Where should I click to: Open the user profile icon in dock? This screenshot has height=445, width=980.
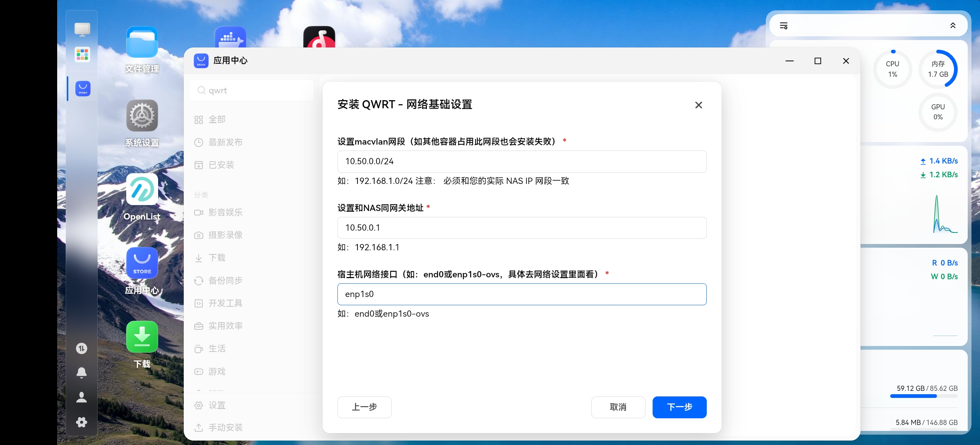coord(81,397)
